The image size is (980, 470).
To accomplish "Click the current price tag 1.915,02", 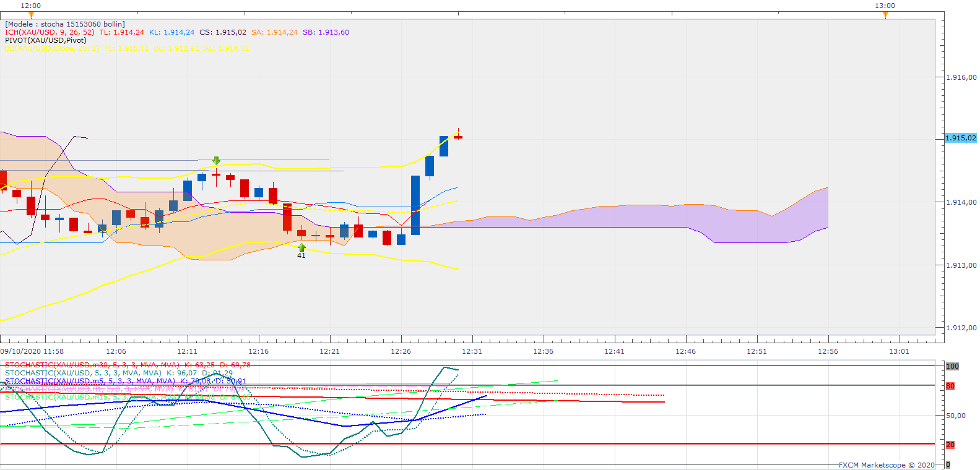I will (961, 138).
